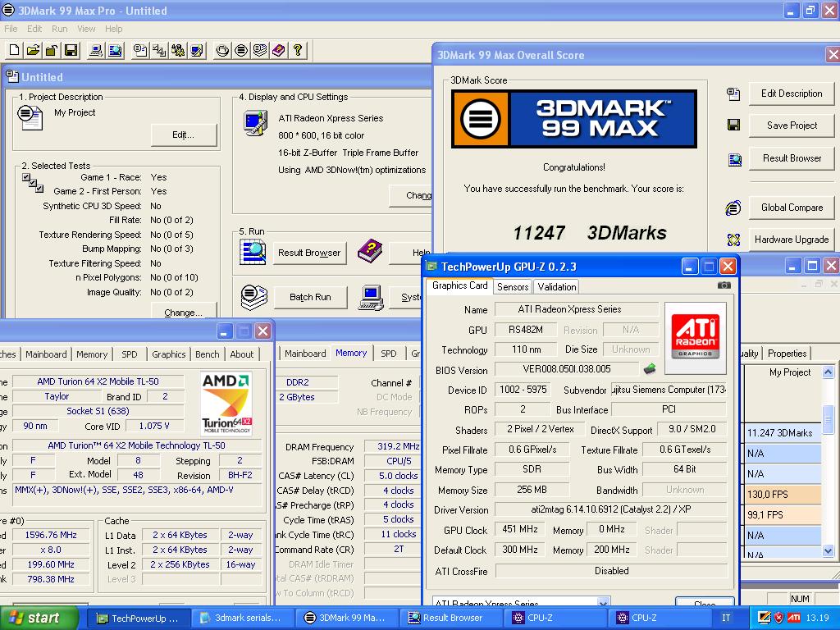This screenshot has height=630, width=840.
Task: Click Change... button under Selected Tests
Action: (x=183, y=312)
